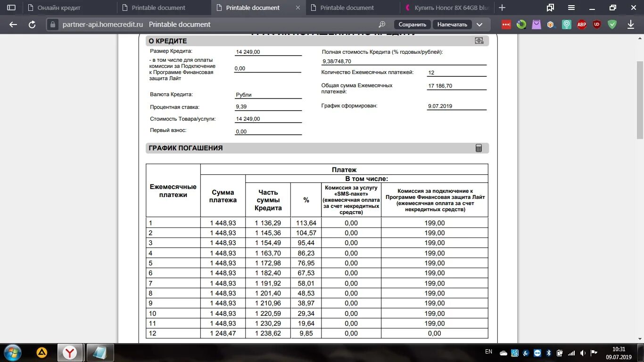
Task: Open browser downloads arrow icon
Action: tap(631, 25)
